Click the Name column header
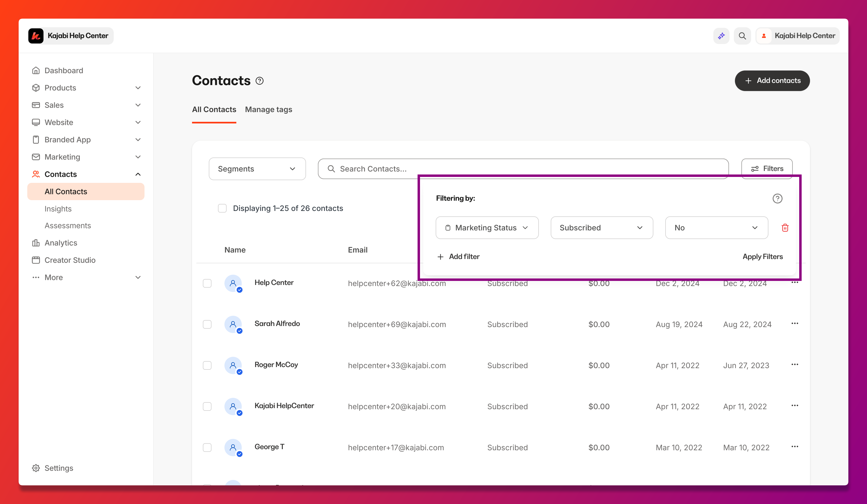This screenshot has width=867, height=504. point(235,250)
